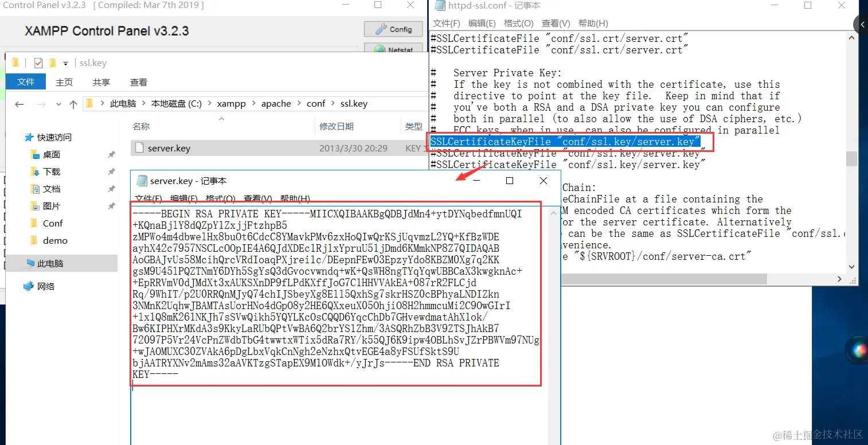Click down arrow of httpd-ssl.conf vertical scrollbar
The image size is (868, 445).
pyautogui.click(x=852, y=267)
